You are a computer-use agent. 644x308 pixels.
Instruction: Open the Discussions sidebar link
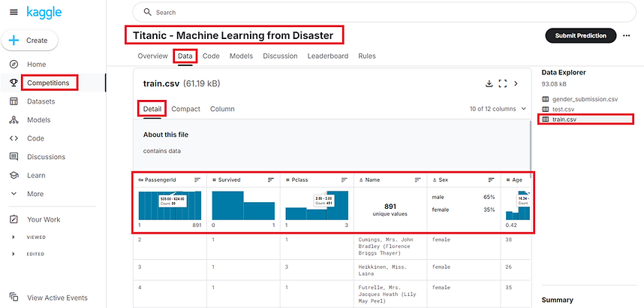46,157
